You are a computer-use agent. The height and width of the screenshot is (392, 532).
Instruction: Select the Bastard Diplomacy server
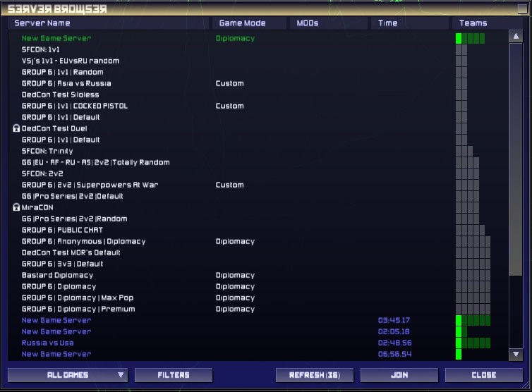pos(57,275)
